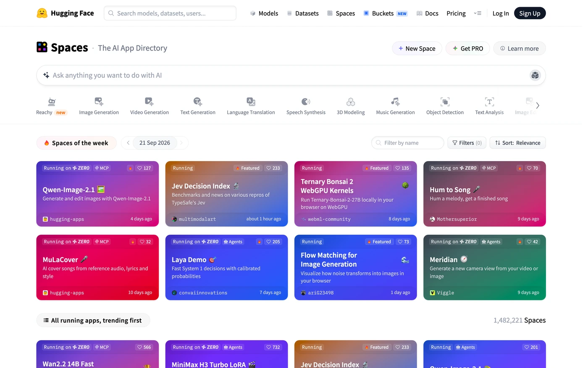This screenshot has width=588, height=368.
Task: Choose the Music Generation icon
Action: (395, 101)
